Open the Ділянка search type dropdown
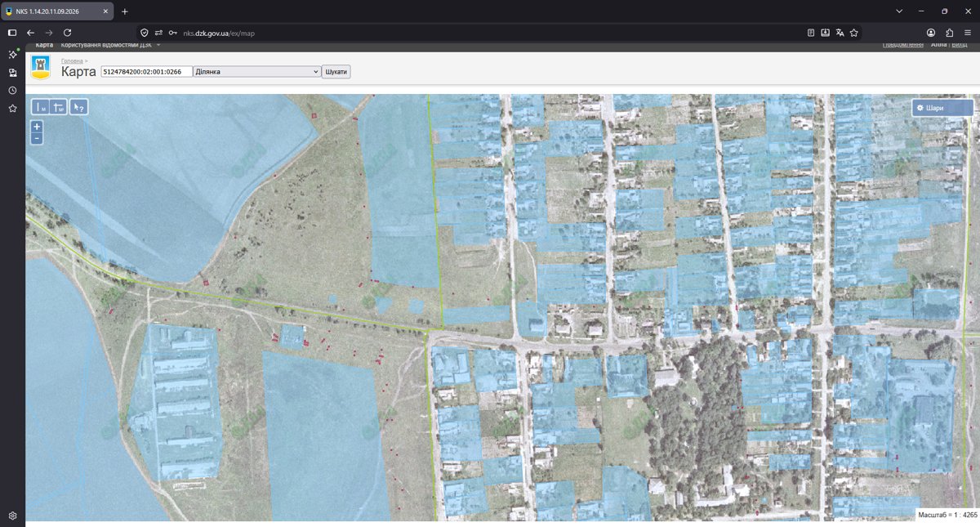 click(256, 72)
